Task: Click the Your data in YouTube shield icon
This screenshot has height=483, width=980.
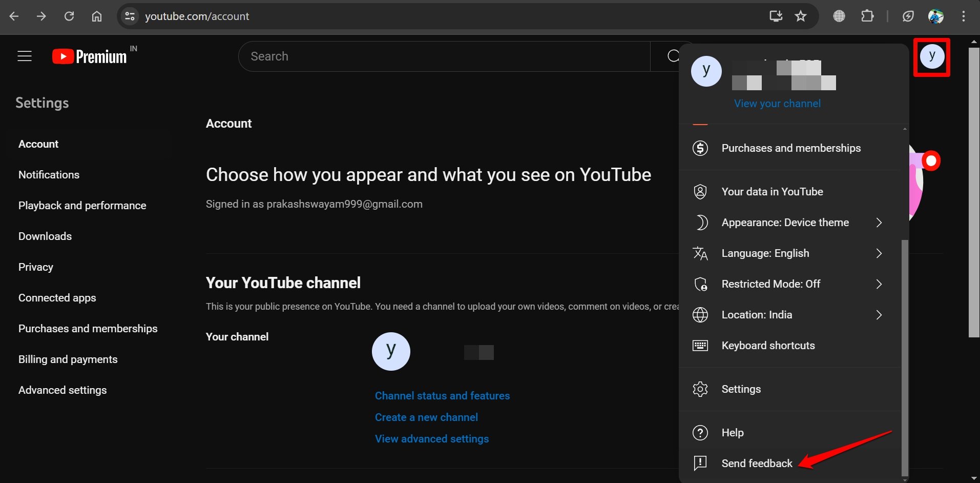Action: (700, 192)
